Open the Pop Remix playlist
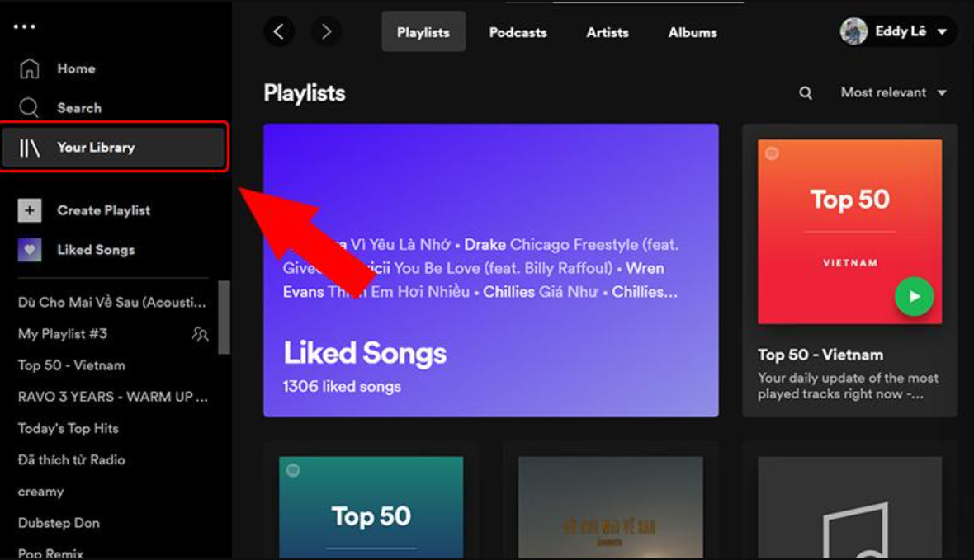Screen dimensions: 974x560 pos(50,553)
